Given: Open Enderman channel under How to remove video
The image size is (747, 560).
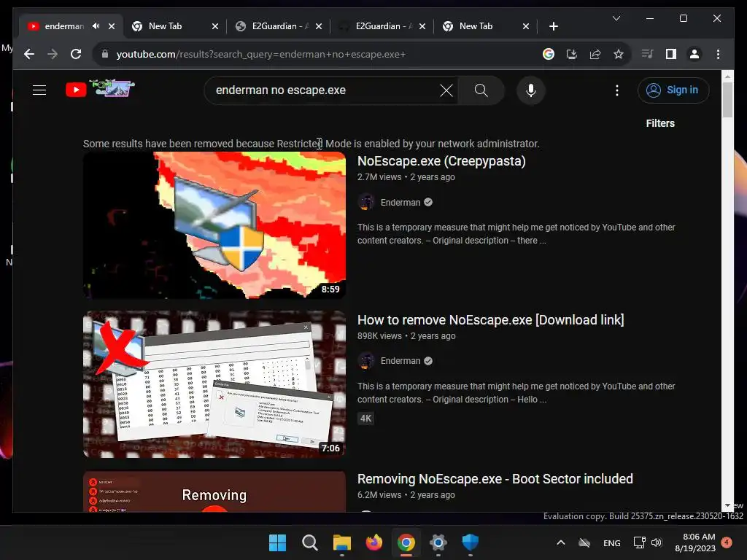Looking at the screenshot, I should (400, 361).
